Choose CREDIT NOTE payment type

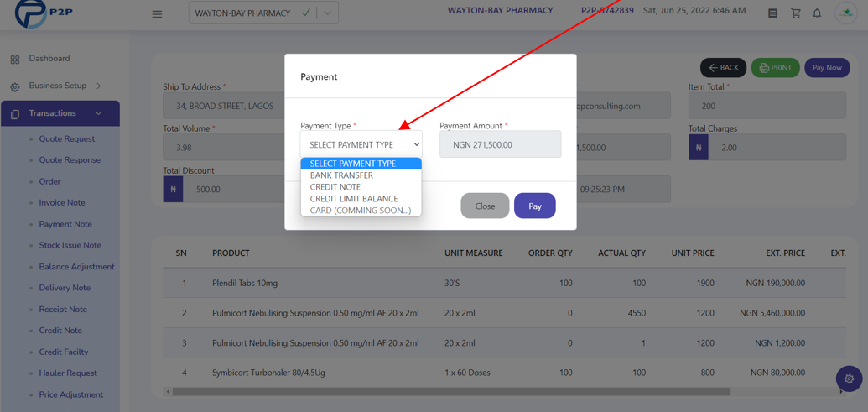[x=361, y=187]
